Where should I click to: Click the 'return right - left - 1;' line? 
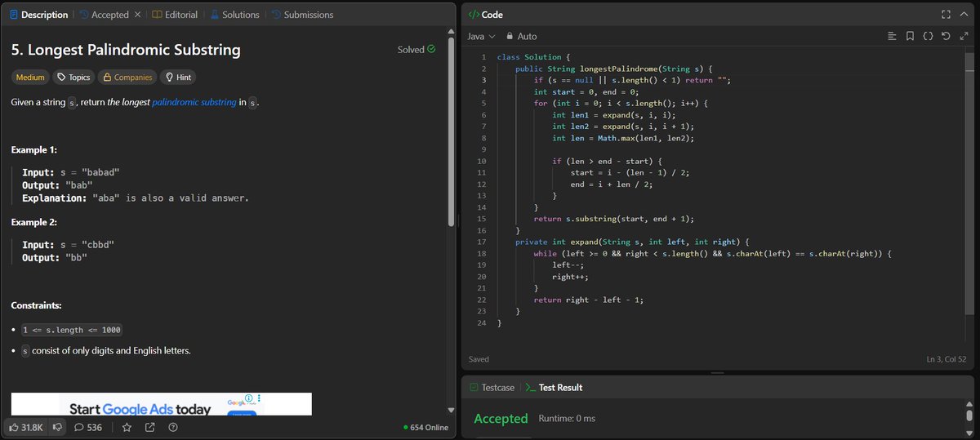589,300
